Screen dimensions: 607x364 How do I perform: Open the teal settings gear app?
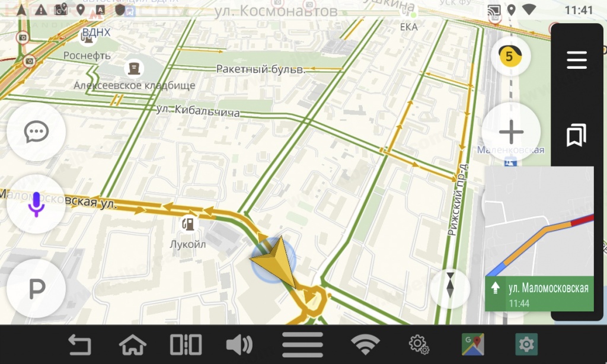tap(526, 344)
